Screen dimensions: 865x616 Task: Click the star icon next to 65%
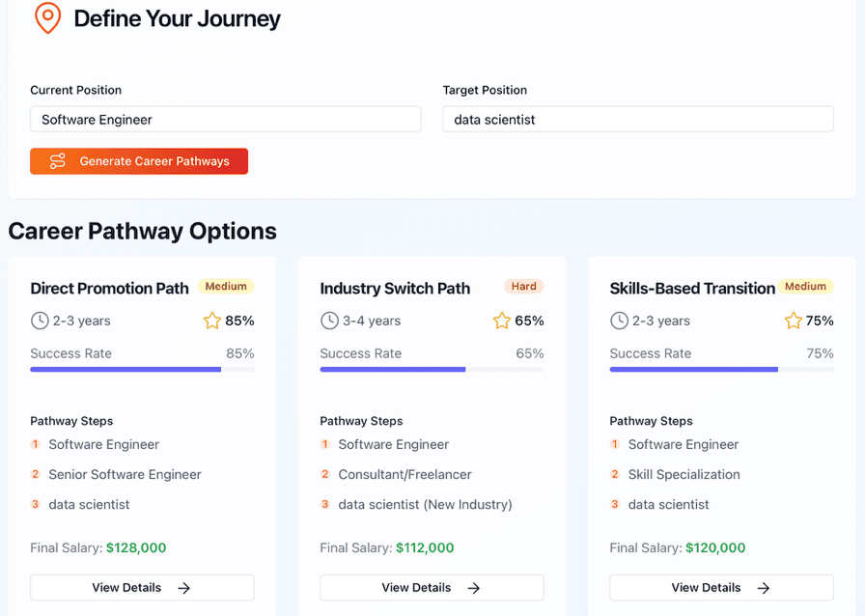tap(502, 320)
